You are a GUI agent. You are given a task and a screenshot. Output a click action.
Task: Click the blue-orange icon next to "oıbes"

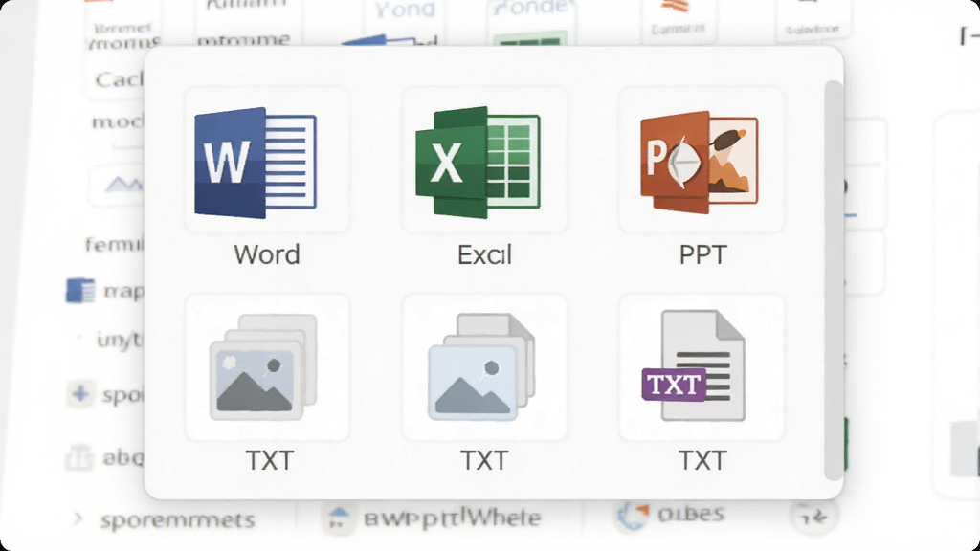tap(634, 516)
